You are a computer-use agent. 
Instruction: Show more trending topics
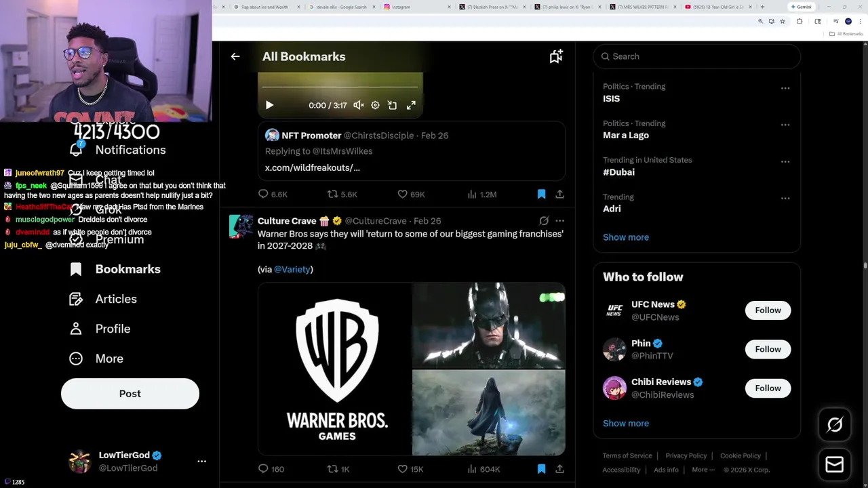[x=626, y=237]
